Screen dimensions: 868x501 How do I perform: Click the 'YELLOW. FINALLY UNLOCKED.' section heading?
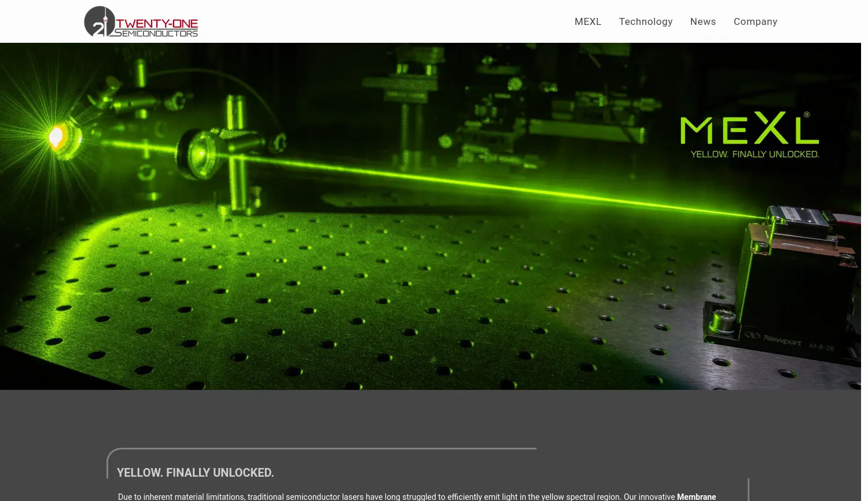[x=195, y=473]
